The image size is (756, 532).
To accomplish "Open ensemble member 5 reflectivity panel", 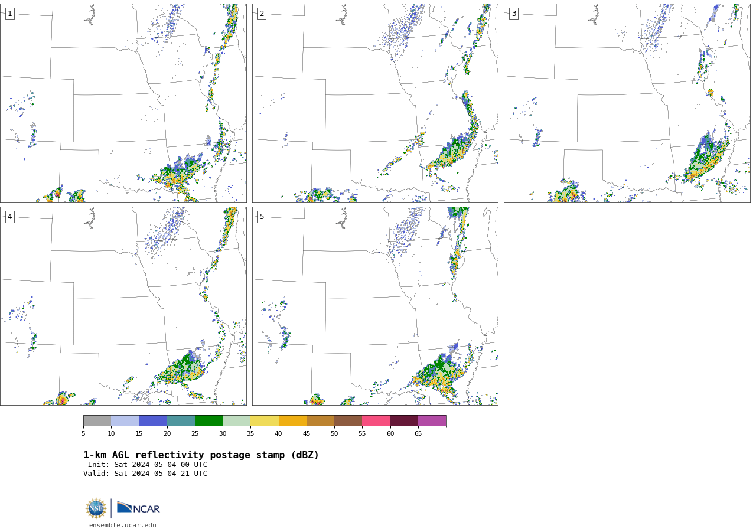I will coord(375,306).
